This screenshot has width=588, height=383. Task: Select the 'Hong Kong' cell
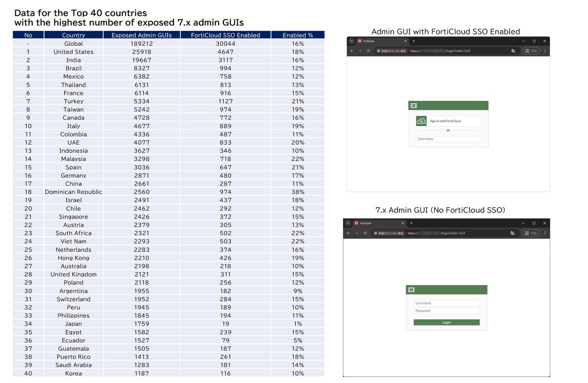click(73, 258)
